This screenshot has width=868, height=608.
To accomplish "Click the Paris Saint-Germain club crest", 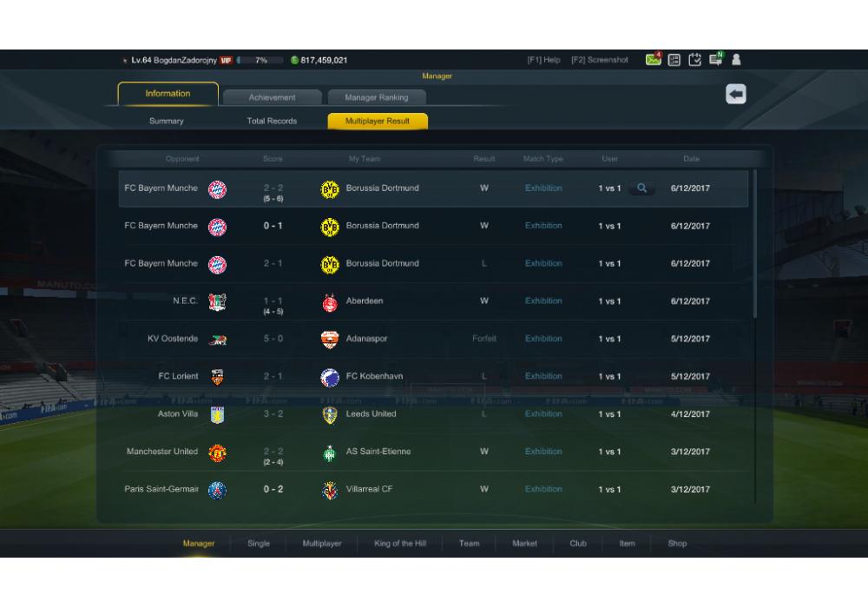I will pos(217,490).
